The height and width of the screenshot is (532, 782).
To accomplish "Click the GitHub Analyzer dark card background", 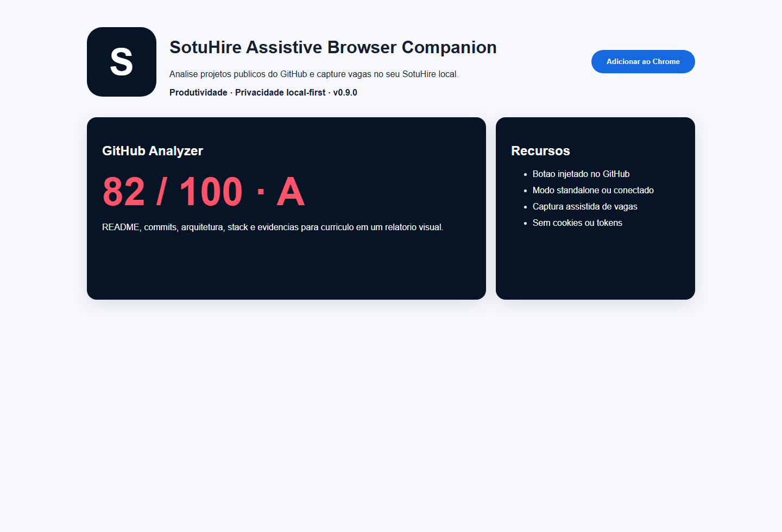I will 286,266.
